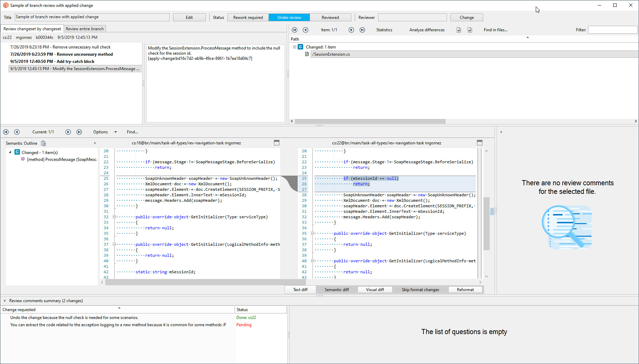639x364 pixels.
Task: Maximize the left diff pane window icon
Action: tap(277, 143)
